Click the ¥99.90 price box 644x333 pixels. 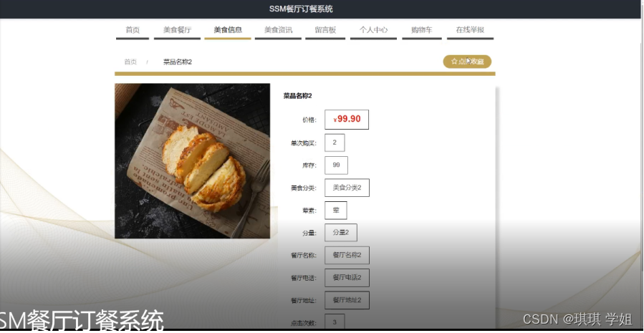click(347, 120)
